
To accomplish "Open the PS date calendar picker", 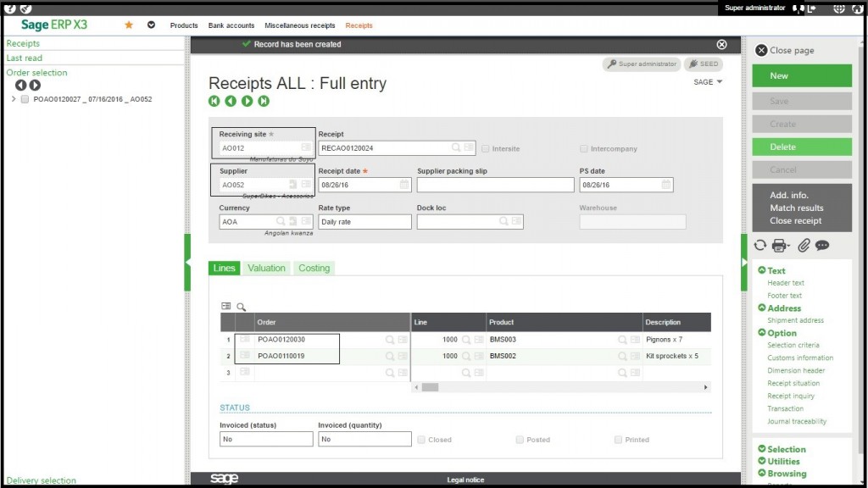I will (x=666, y=184).
